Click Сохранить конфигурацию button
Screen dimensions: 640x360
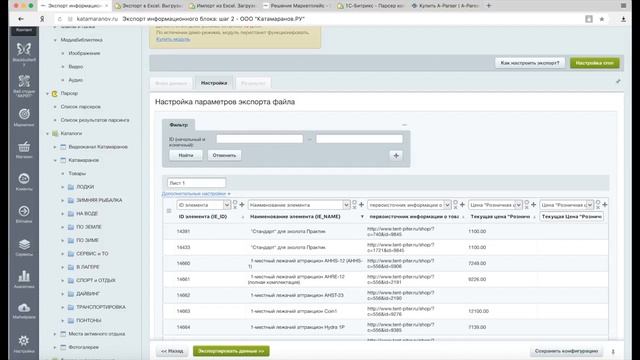pyautogui.click(x=566, y=351)
